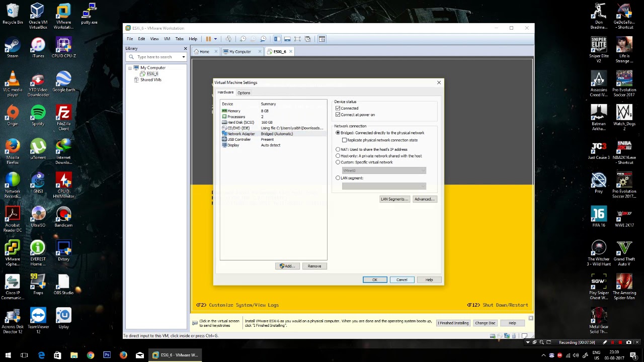Screen dimensions: 644x362
Task: Open the Tabs menu
Action: click(x=180, y=39)
